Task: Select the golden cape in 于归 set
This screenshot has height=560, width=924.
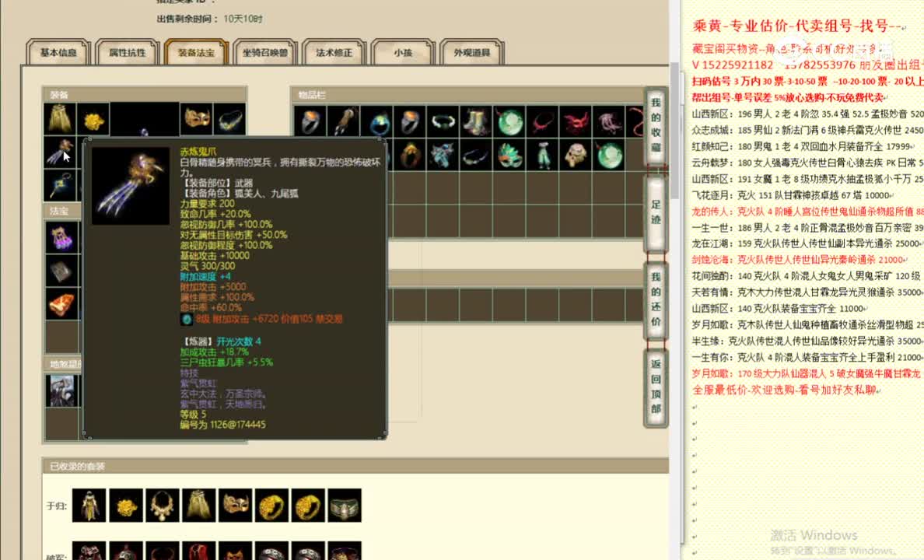Action: (198, 506)
